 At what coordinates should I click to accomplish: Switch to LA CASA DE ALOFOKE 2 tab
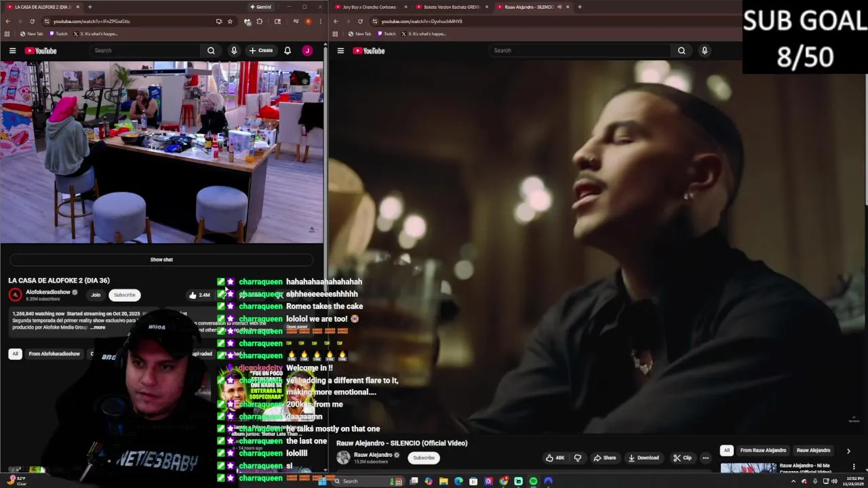pos(42,7)
